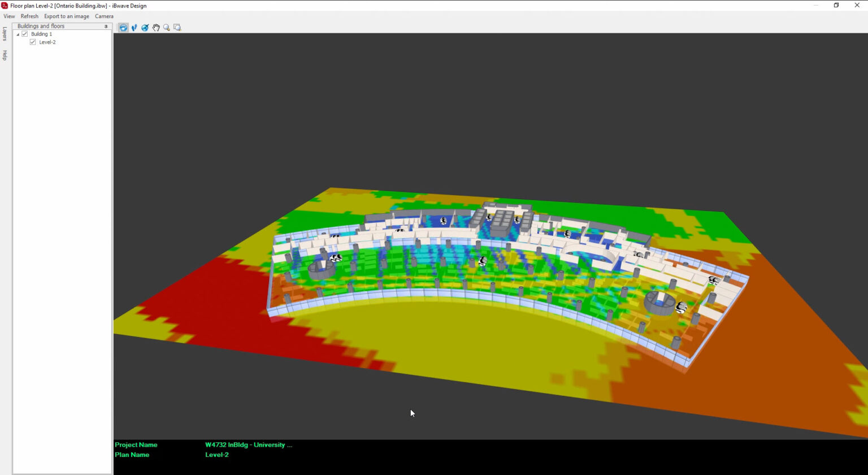Select the Orbit rotate view tool
868x475 pixels.
pyautogui.click(x=123, y=27)
